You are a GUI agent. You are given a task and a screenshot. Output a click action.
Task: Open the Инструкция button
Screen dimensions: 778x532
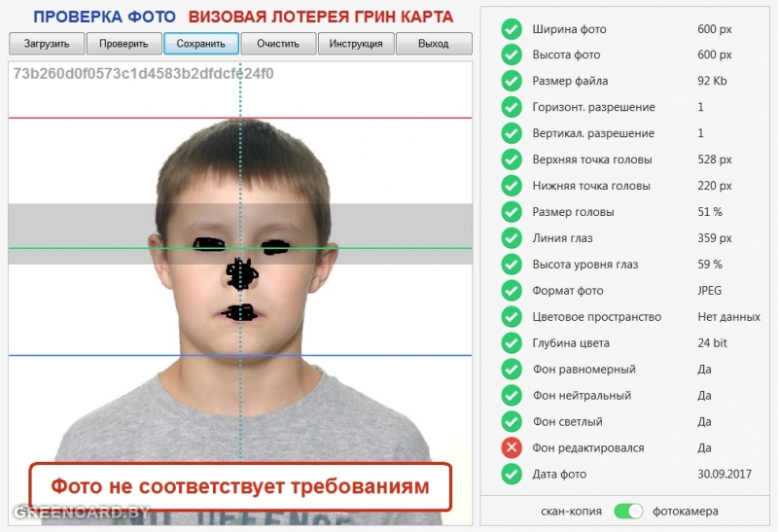click(x=356, y=44)
